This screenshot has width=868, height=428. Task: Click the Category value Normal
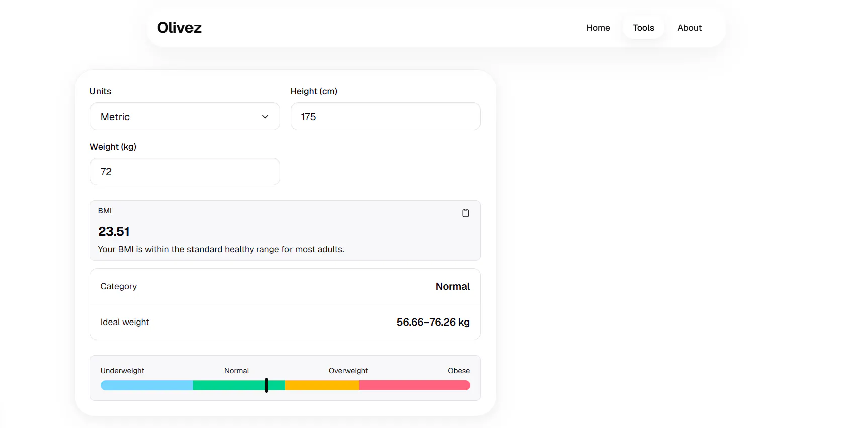pos(453,286)
